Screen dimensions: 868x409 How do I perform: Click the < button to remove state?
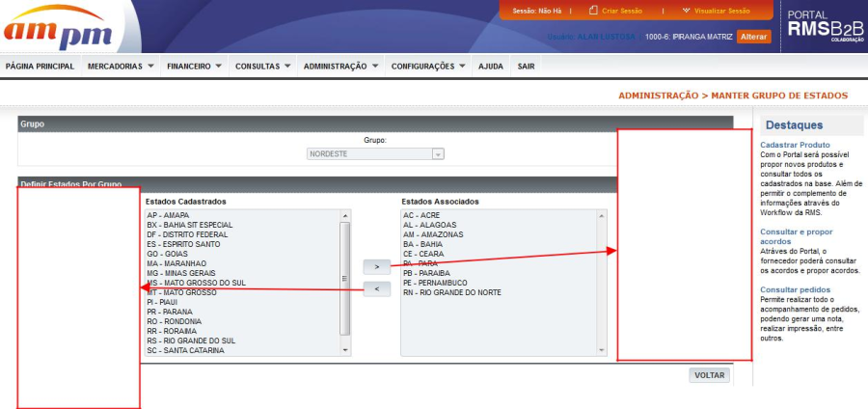pos(377,288)
